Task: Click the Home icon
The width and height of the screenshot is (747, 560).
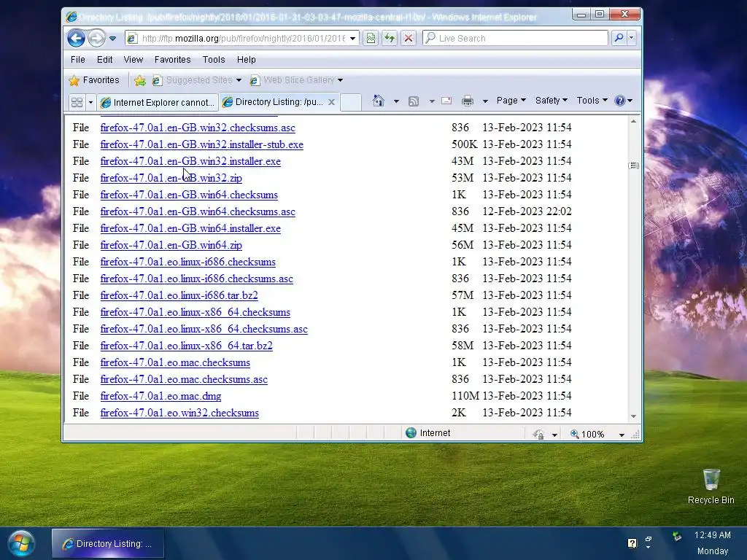Action: (x=379, y=101)
